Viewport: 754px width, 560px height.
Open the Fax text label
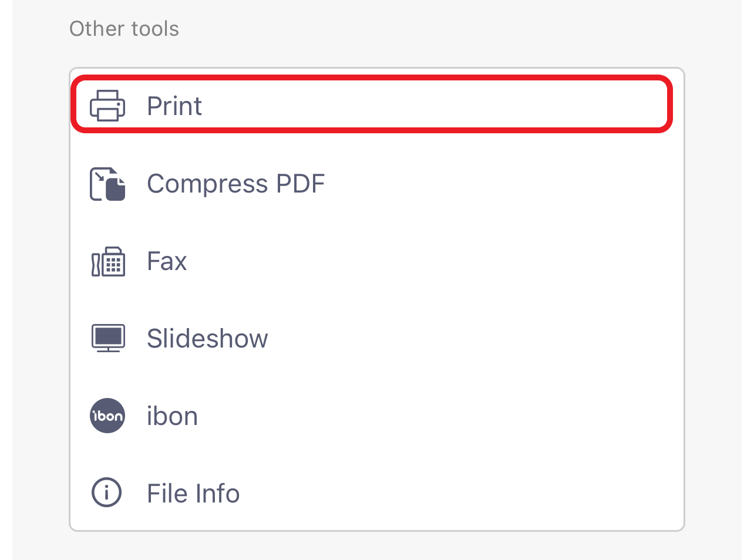tap(167, 261)
